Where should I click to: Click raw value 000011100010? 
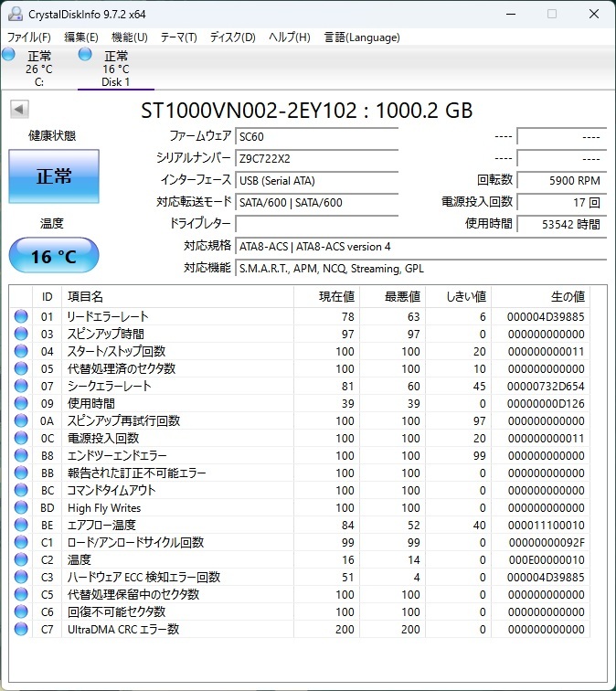[x=546, y=526]
